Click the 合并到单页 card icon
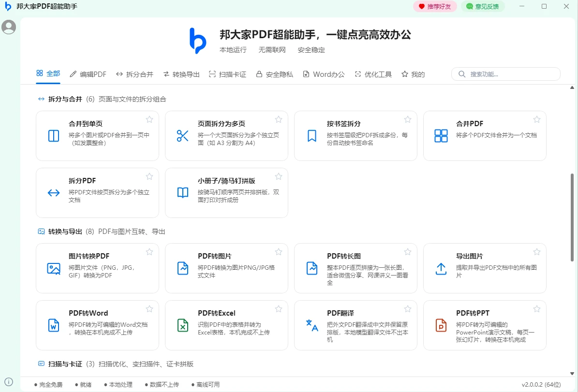Image resolution: width=578 pixels, height=392 pixels. 54,135
